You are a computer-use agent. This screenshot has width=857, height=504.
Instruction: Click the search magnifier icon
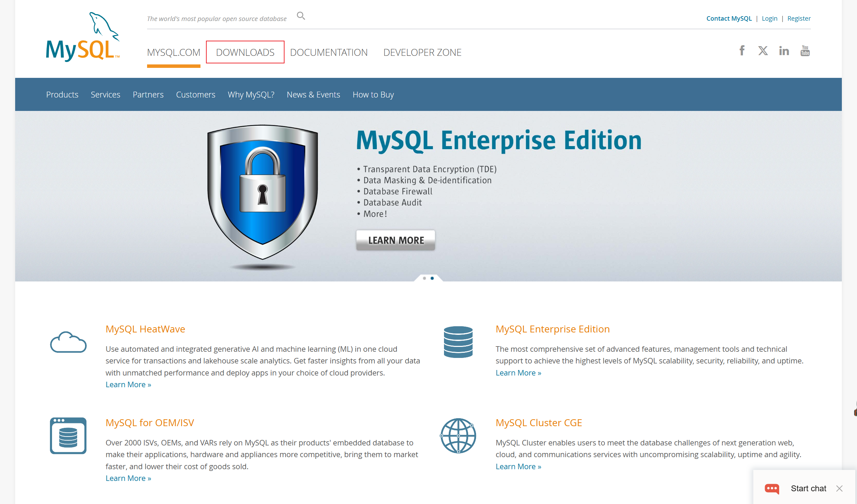click(301, 16)
